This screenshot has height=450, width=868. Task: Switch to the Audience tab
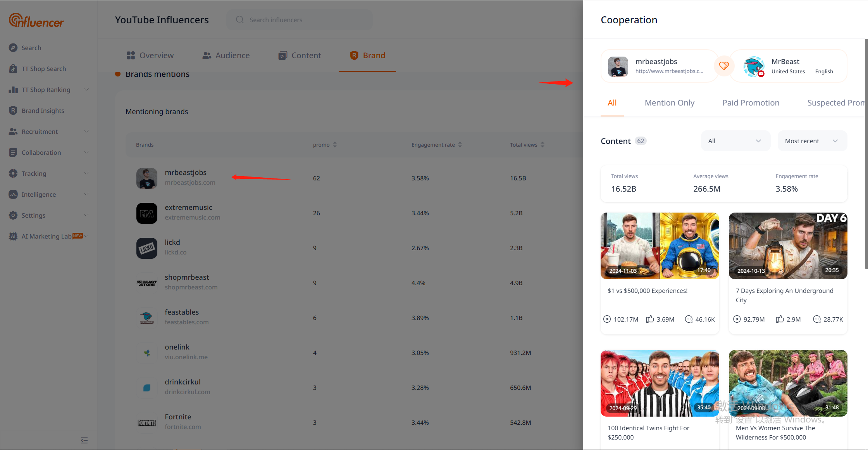[226, 55]
